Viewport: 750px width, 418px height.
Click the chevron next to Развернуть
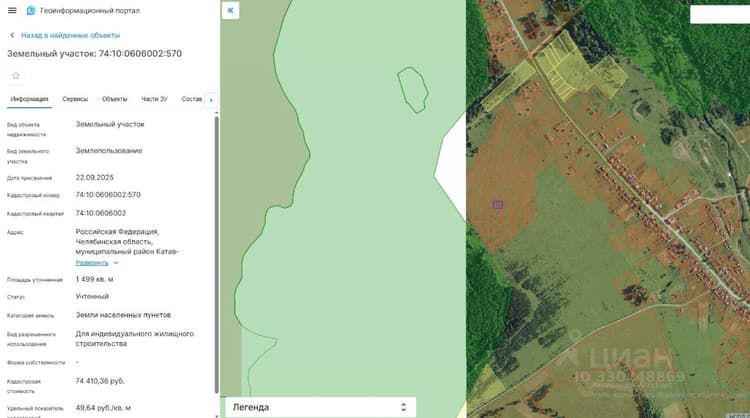tap(116, 263)
